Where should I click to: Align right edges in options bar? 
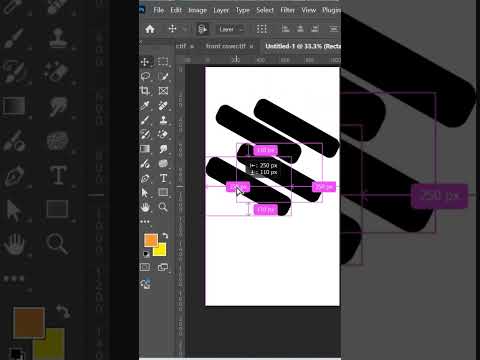[315, 29]
